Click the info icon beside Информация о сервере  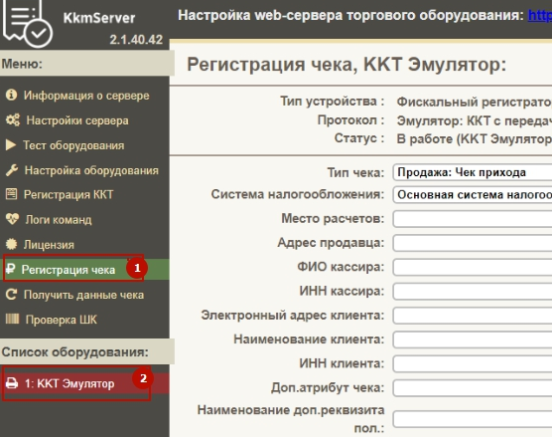pyautogui.click(x=11, y=95)
